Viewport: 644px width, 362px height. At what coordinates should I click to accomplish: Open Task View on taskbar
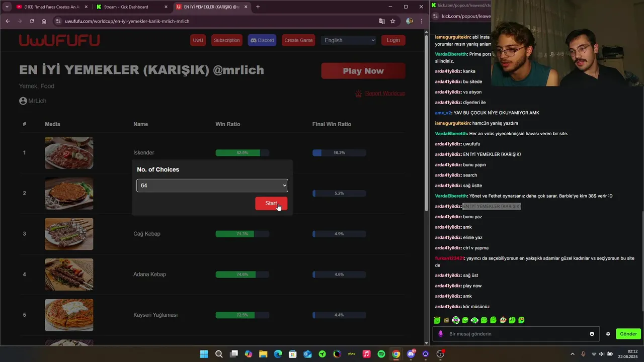pos(233,354)
